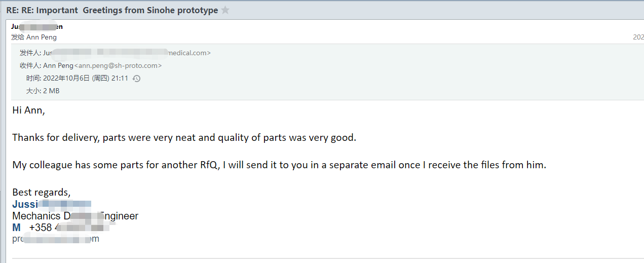Star the Sinohe prototype email
The image size is (644, 263).
click(225, 10)
